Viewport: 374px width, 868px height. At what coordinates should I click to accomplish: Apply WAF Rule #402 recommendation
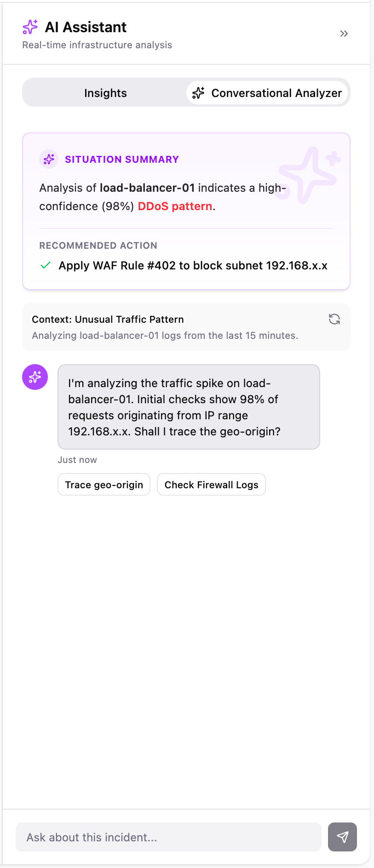(x=193, y=265)
